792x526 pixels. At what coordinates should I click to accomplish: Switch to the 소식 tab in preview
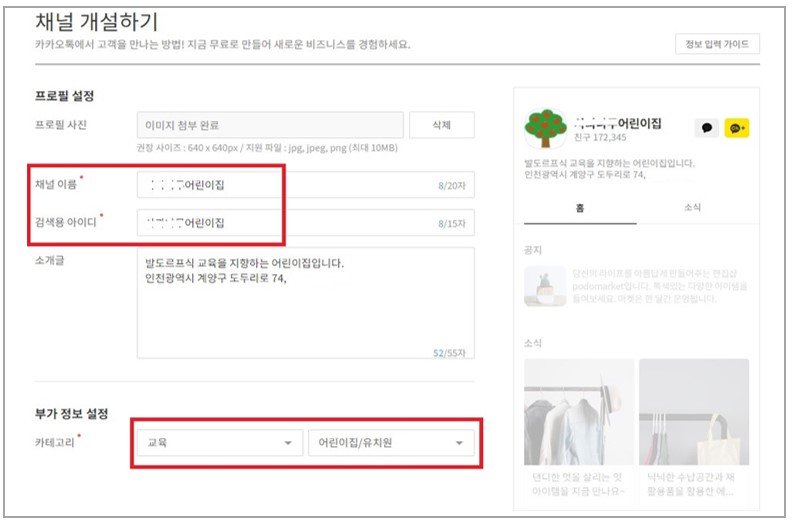click(x=692, y=207)
